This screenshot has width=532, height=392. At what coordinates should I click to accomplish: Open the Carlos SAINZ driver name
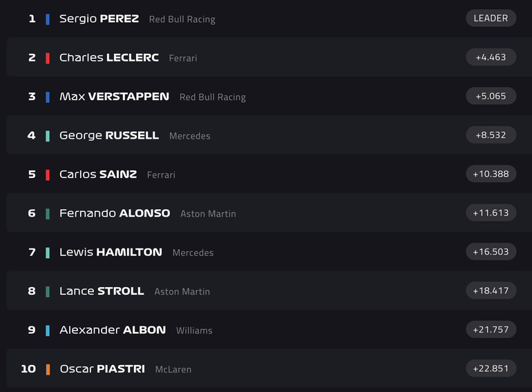click(98, 174)
